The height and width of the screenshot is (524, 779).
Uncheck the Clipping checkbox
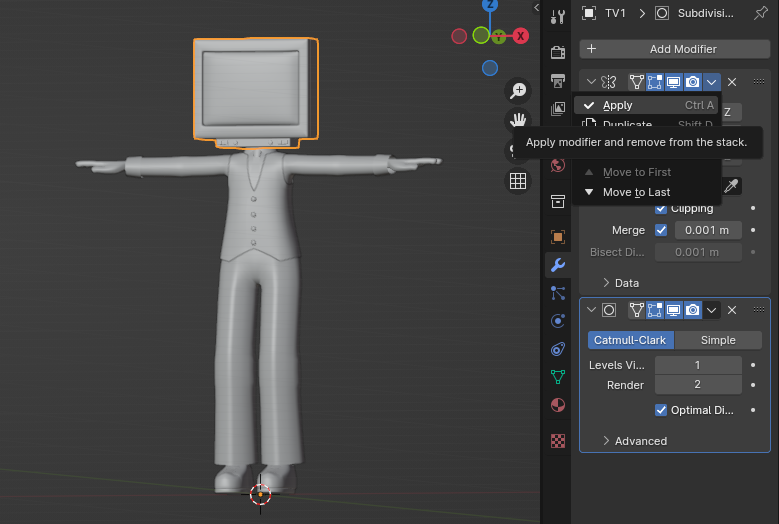661,209
